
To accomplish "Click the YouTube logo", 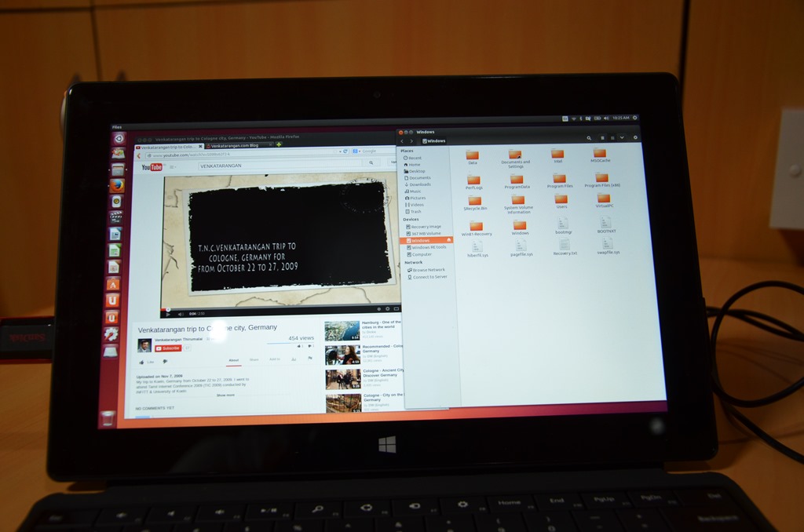I will 152,167.
